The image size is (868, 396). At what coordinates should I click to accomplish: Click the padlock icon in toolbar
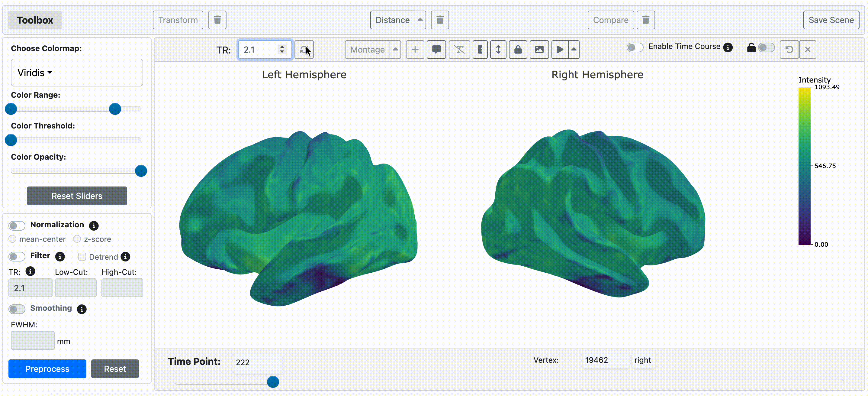(x=518, y=50)
